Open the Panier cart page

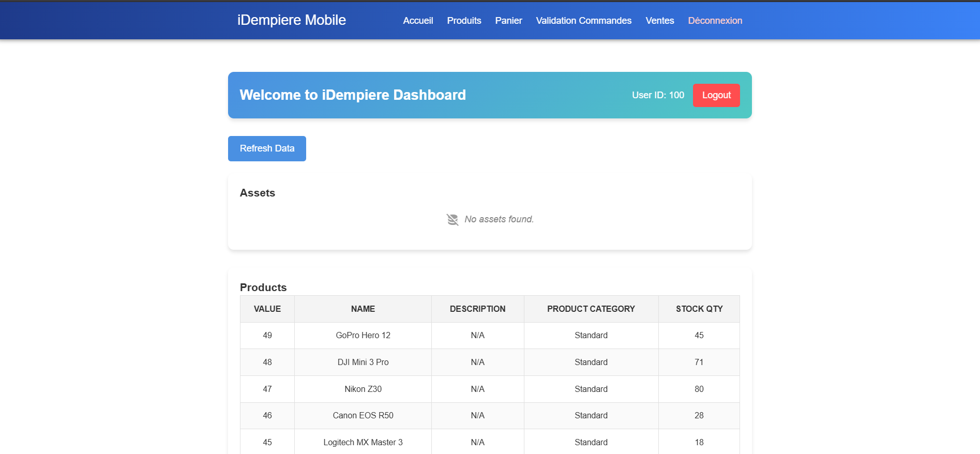pyautogui.click(x=508, y=21)
